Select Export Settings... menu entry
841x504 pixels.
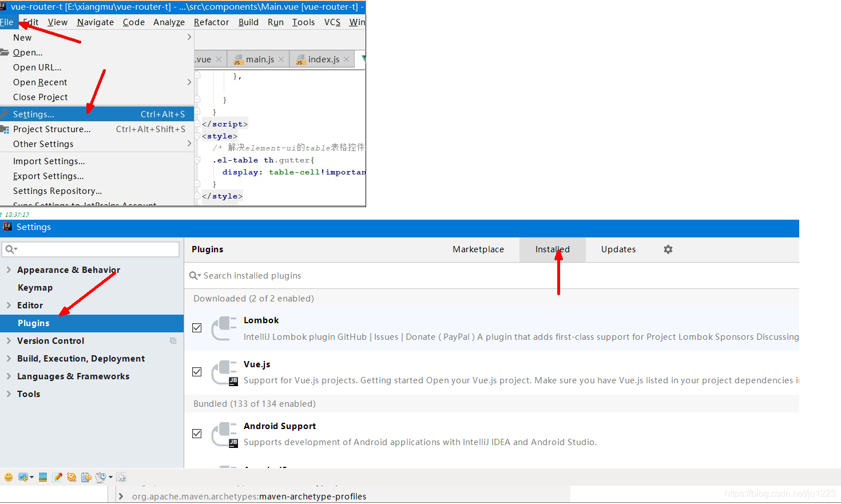coord(97,176)
